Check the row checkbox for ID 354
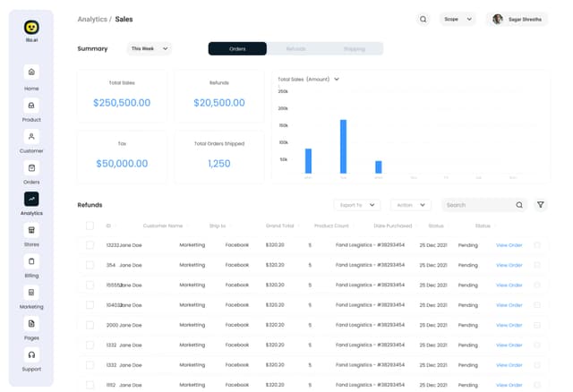Viewport: 573px width, 392px height. [90, 265]
